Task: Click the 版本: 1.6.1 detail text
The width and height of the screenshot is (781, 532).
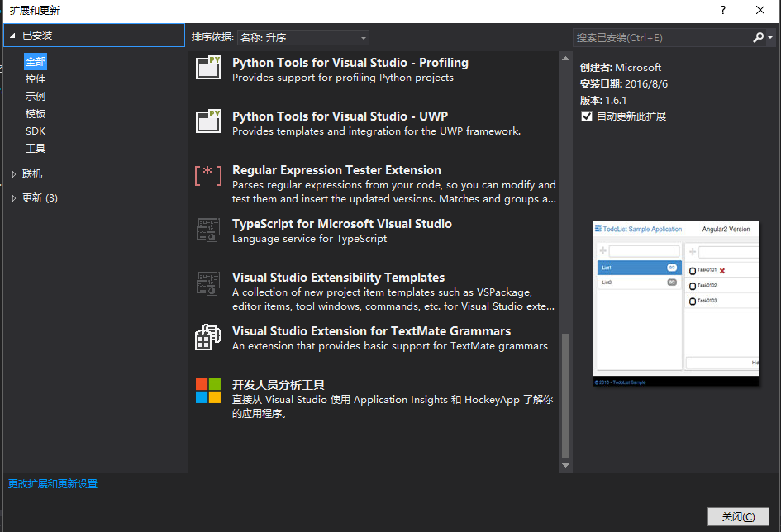Action: pyautogui.click(x=603, y=100)
